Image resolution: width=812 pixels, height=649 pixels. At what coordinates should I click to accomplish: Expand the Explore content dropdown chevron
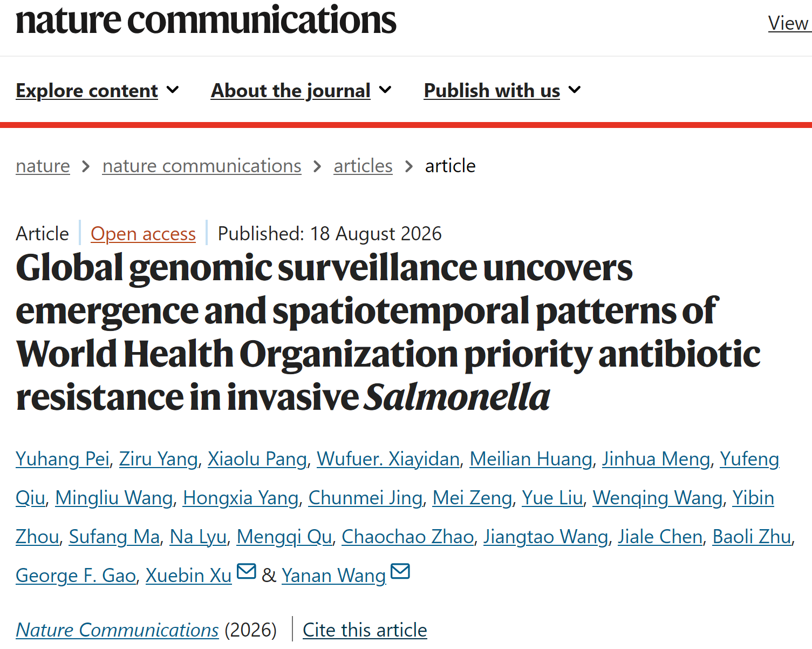coord(173,90)
